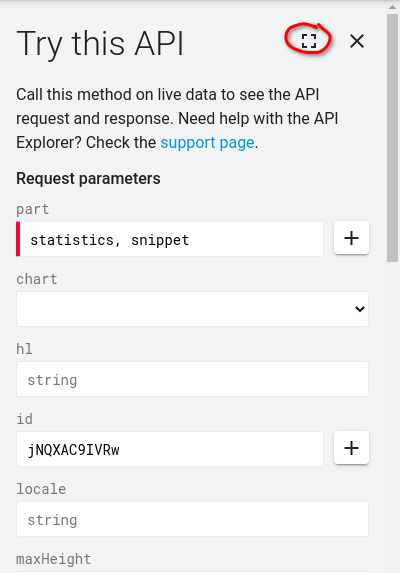Add another part value with plus button
400x573 pixels.
(351, 238)
